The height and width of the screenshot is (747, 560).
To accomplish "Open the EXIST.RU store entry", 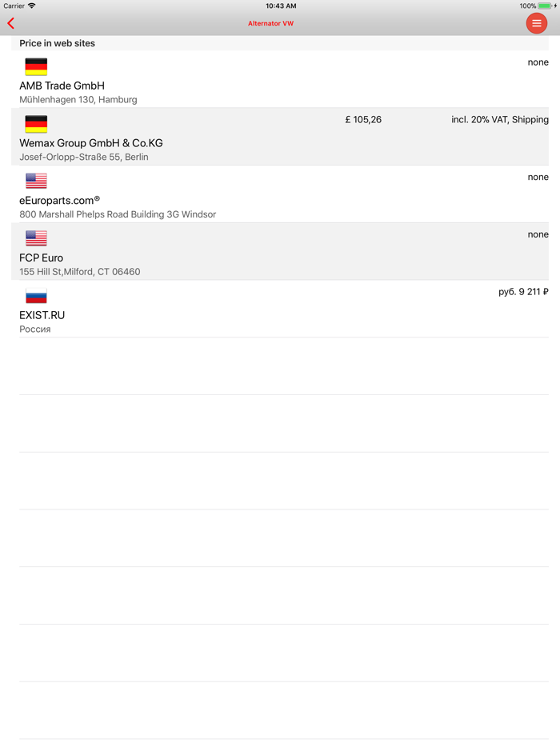I will 42,315.
